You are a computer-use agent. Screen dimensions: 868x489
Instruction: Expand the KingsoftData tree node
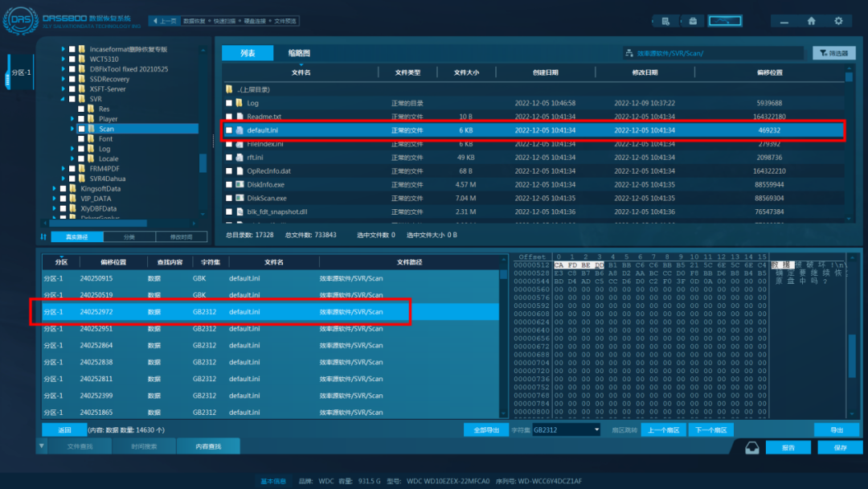click(x=54, y=188)
